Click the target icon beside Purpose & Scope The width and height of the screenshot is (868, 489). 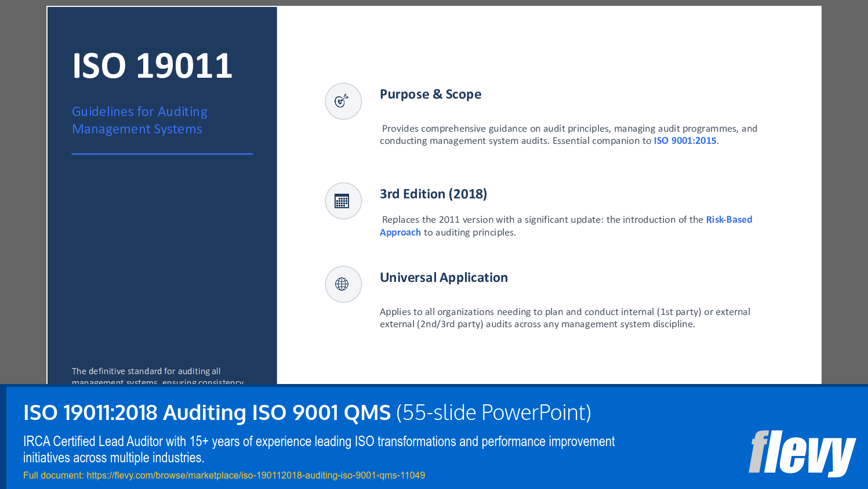[x=343, y=101]
